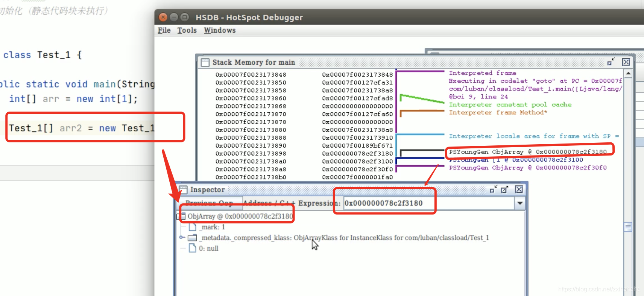The image size is (644, 296).
Task: Click the Stack Memory frame title icon
Action: (x=205, y=62)
